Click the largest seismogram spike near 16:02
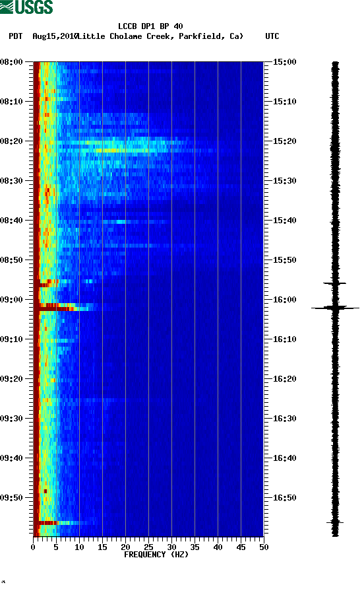The image size is (364, 589). point(335,308)
